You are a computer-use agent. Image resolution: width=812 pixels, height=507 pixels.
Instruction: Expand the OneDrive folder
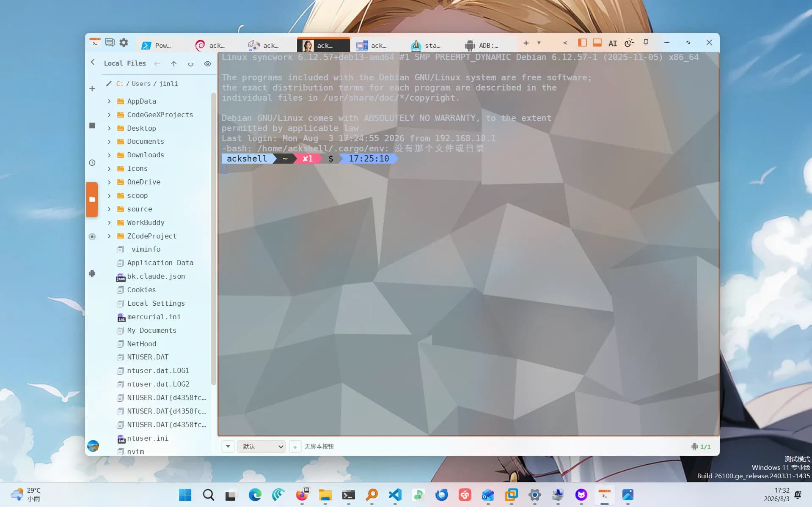[109, 182]
